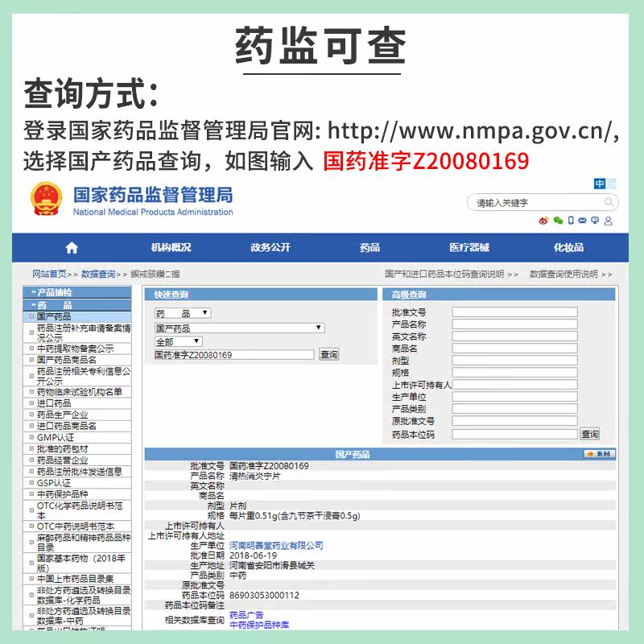Open 河南明善堂药业有限公司 manufacturer link
Viewport: 644px width, 644px height.
click(276, 546)
